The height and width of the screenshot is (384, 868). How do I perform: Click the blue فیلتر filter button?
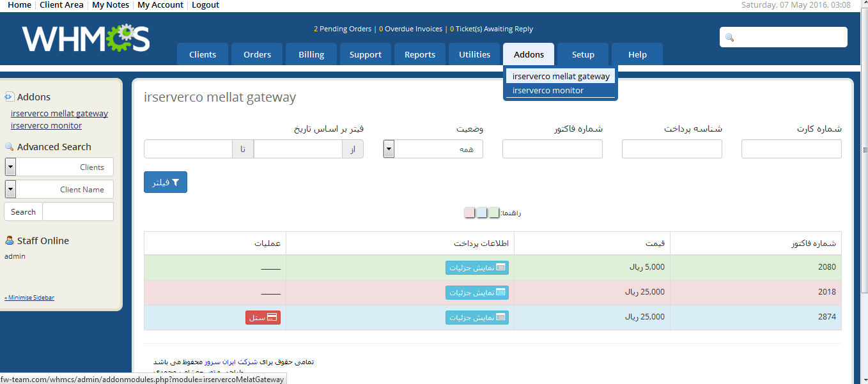[x=166, y=182]
